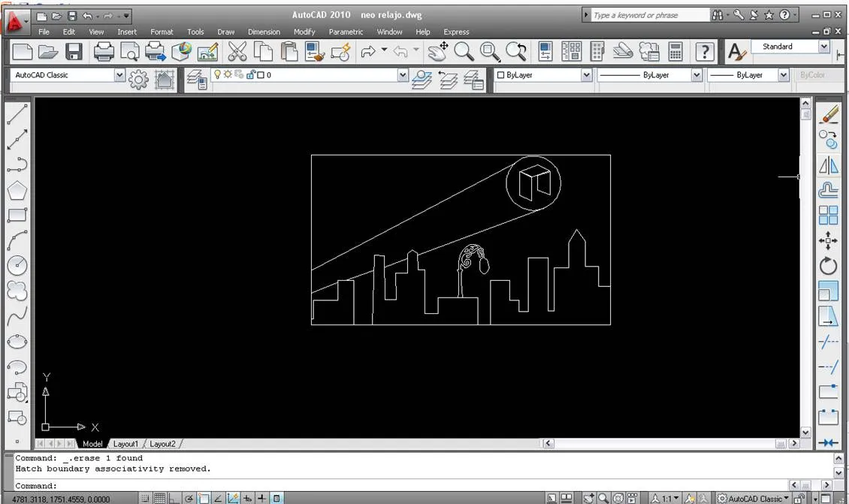Select the Rotate tool

(828, 266)
